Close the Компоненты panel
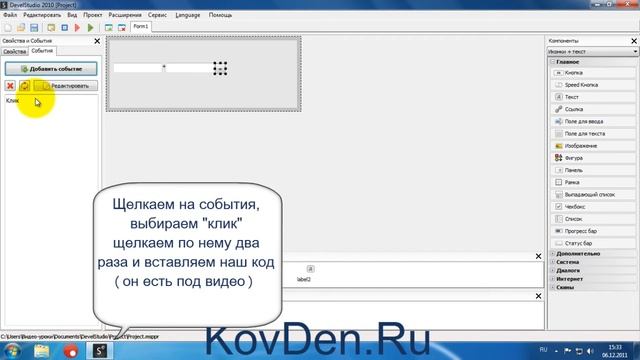Screen dimensions: 640x360 click(634, 41)
